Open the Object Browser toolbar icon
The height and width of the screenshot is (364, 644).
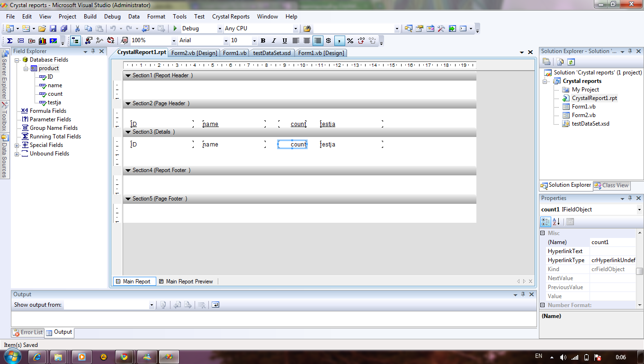(430, 28)
